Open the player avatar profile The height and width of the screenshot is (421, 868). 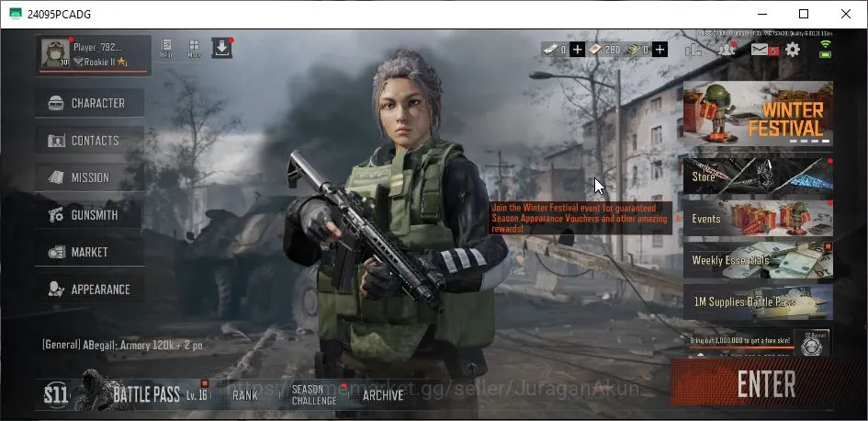(55, 53)
